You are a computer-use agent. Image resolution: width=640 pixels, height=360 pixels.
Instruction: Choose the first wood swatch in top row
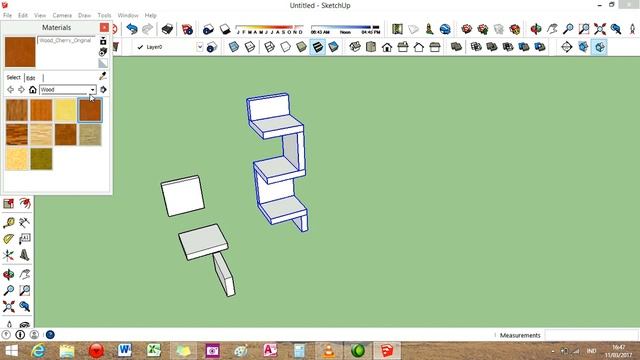coord(17,110)
